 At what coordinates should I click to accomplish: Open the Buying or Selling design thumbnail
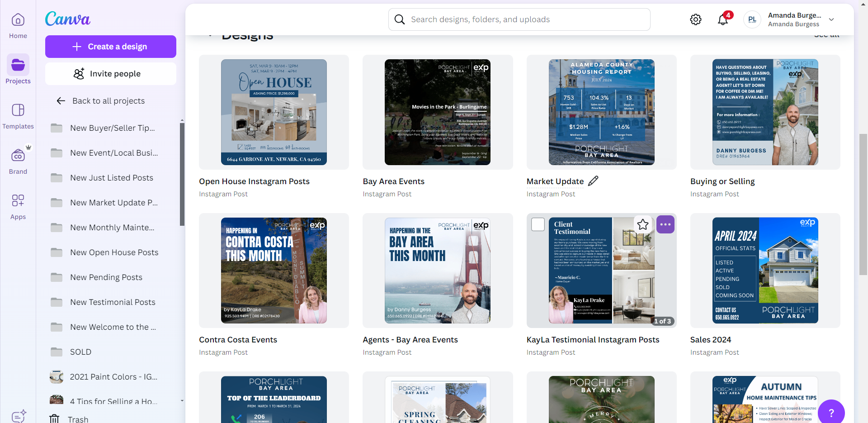(x=765, y=112)
